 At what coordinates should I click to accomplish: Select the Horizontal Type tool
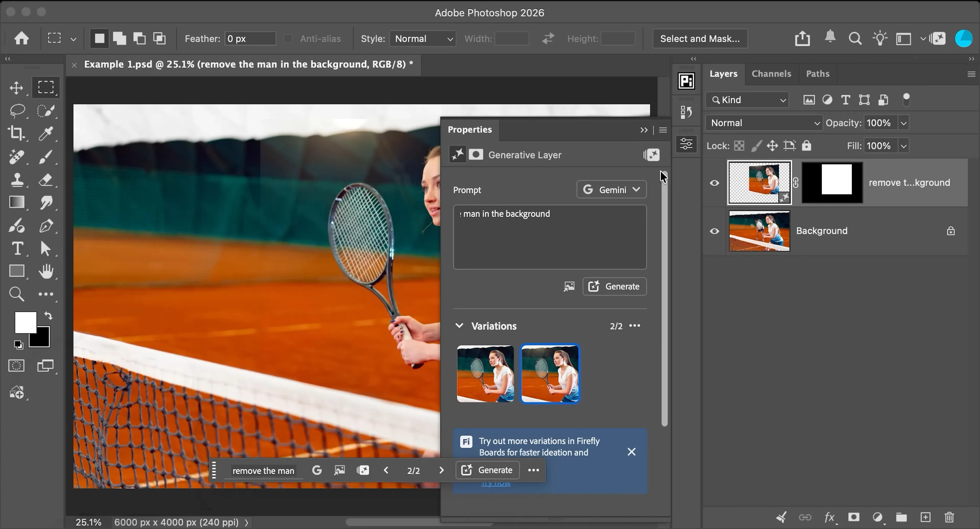click(17, 249)
